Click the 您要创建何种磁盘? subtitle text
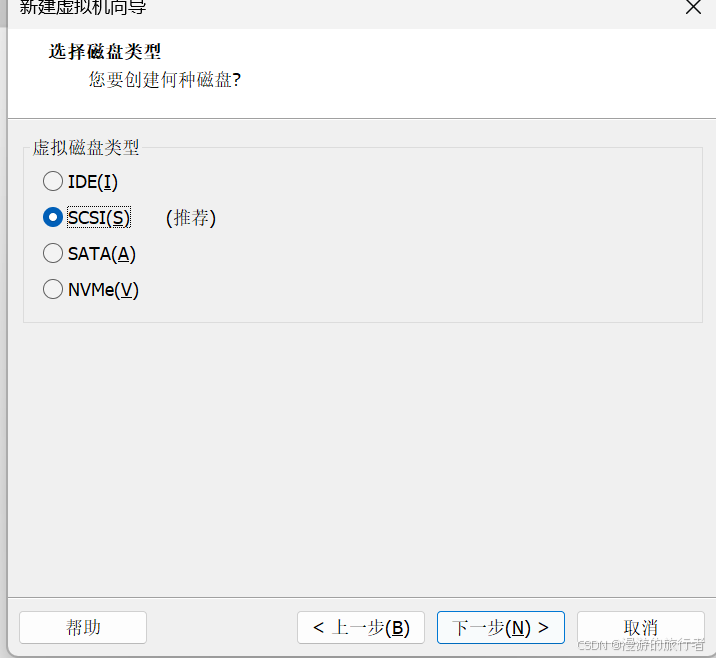Screen dimensions: 716x658 click(164, 79)
